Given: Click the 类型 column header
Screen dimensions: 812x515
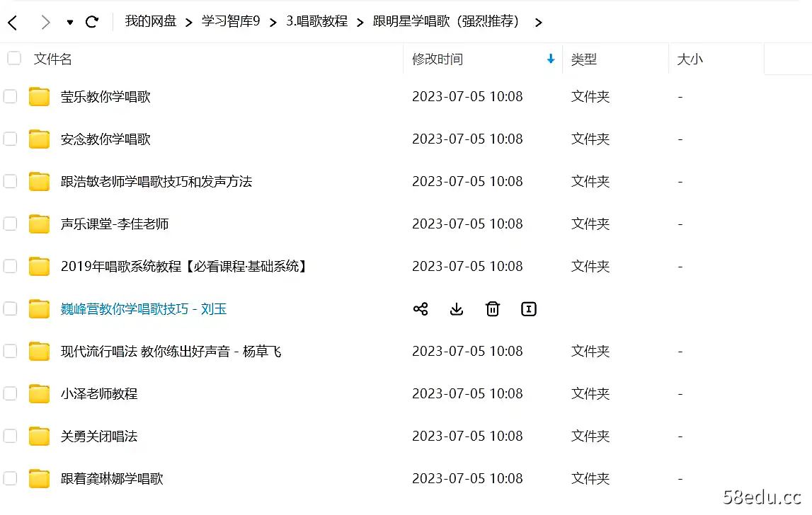Looking at the screenshot, I should tap(584, 59).
